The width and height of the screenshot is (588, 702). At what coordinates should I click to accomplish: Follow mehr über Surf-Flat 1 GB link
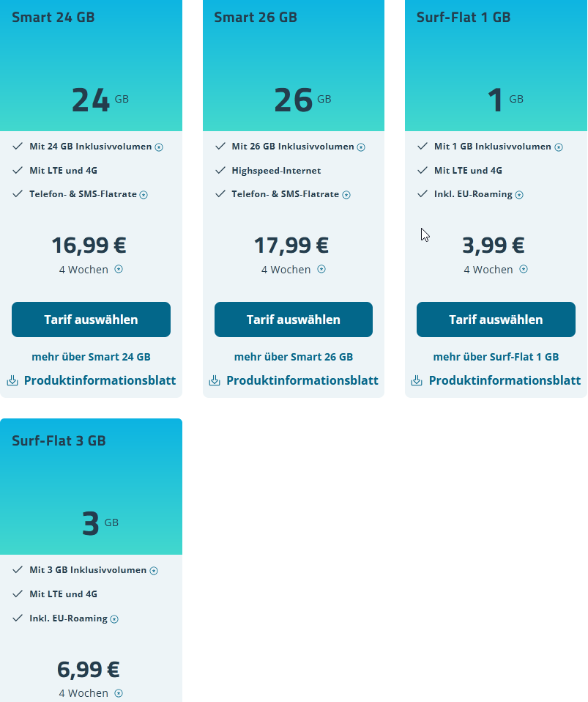coord(496,357)
